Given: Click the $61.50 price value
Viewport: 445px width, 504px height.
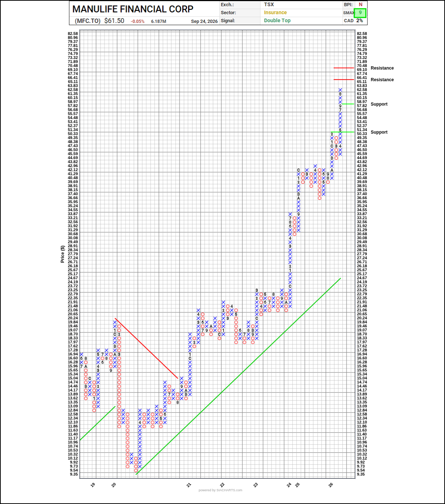Looking at the screenshot, I should pos(114,21).
